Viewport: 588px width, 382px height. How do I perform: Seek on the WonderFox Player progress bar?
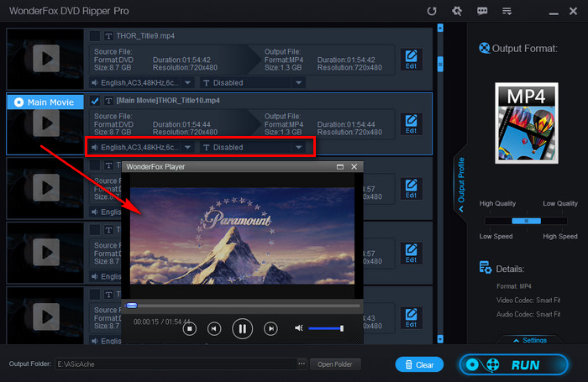pos(243,306)
